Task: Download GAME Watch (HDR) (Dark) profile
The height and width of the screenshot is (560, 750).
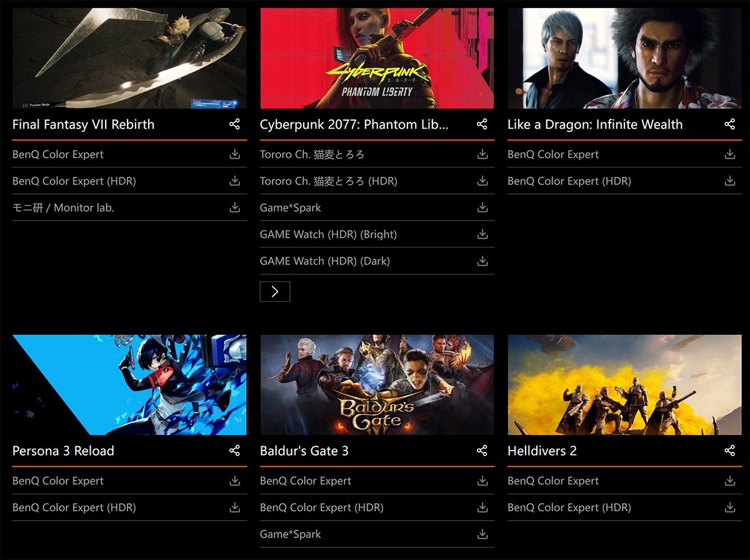Action: 482,261
